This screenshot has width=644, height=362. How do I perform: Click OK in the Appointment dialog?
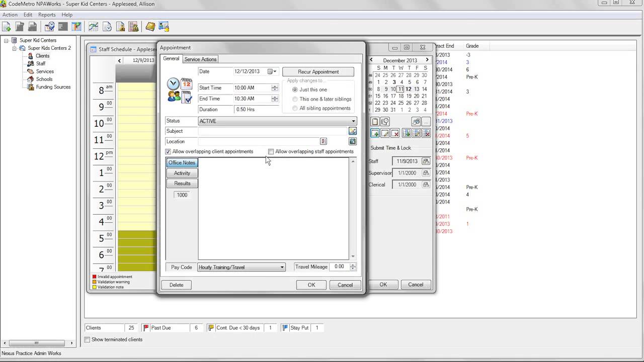coord(311,285)
